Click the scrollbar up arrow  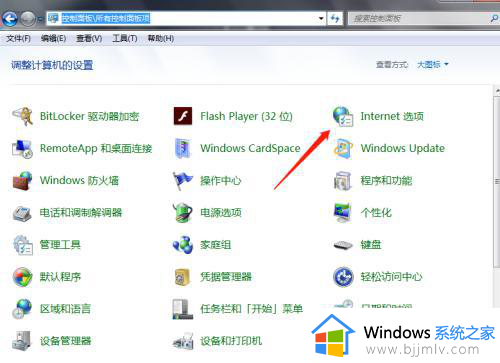(497, 90)
